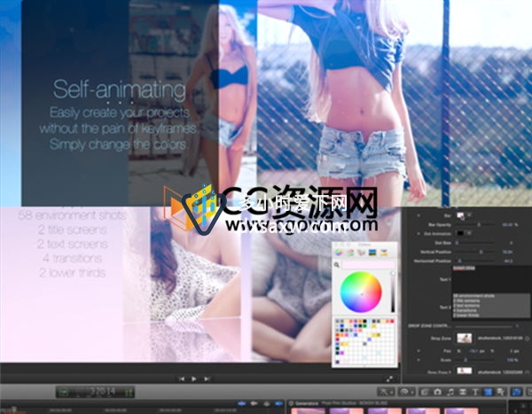The width and height of the screenshot is (532, 414).
Task: Click inside the Text 1 field
Action: [x=491, y=279]
